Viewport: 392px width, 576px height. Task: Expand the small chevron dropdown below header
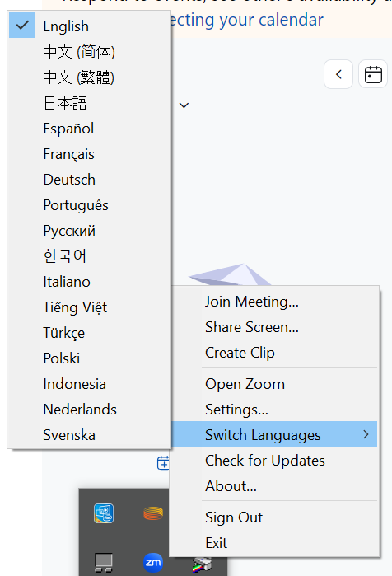pos(184,105)
